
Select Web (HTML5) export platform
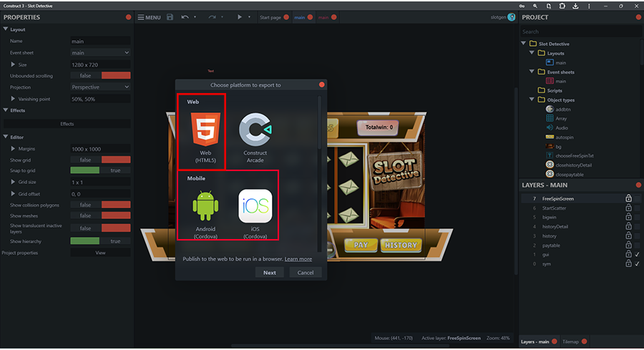click(x=205, y=138)
